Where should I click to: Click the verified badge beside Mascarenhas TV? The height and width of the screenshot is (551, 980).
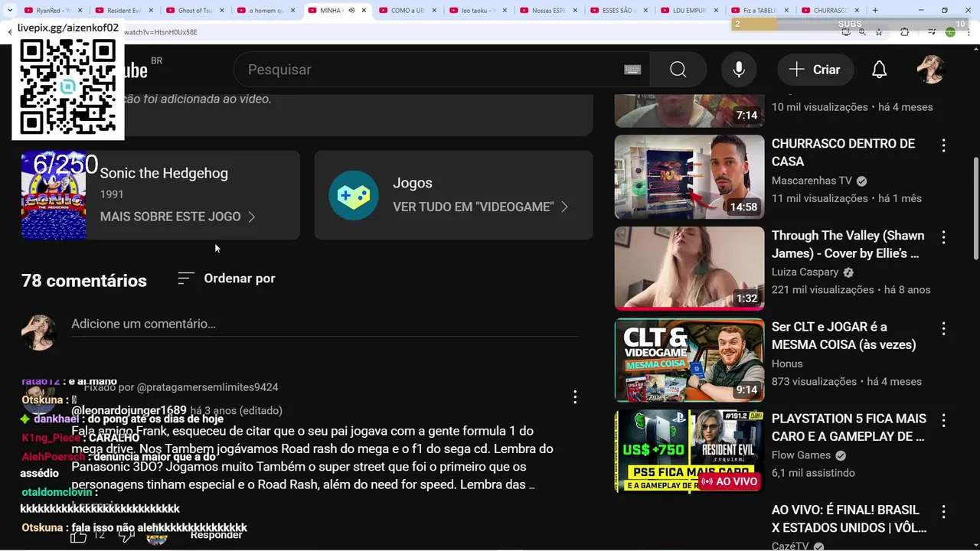(861, 181)
